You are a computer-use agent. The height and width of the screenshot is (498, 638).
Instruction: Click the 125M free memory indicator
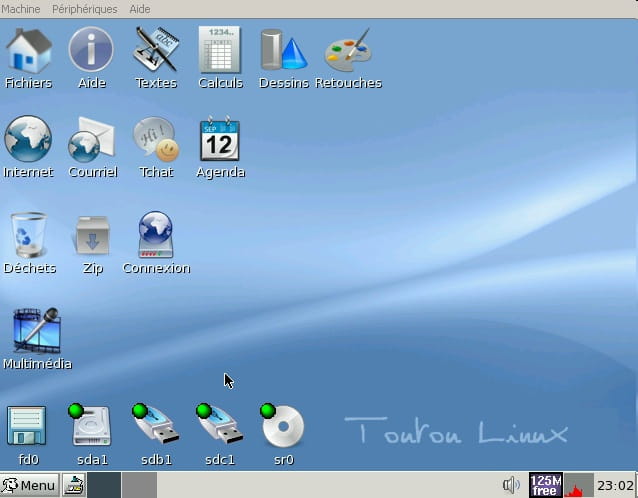tap(546, 485)
